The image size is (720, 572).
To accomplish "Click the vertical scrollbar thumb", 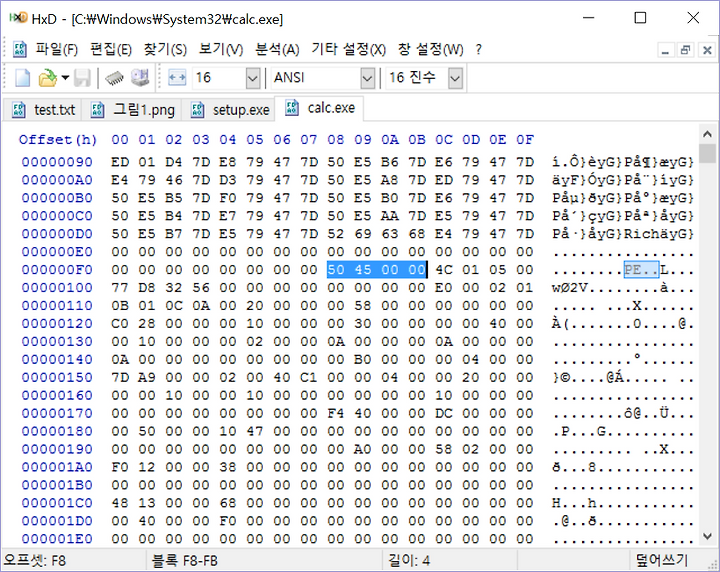I will (708, 153).
